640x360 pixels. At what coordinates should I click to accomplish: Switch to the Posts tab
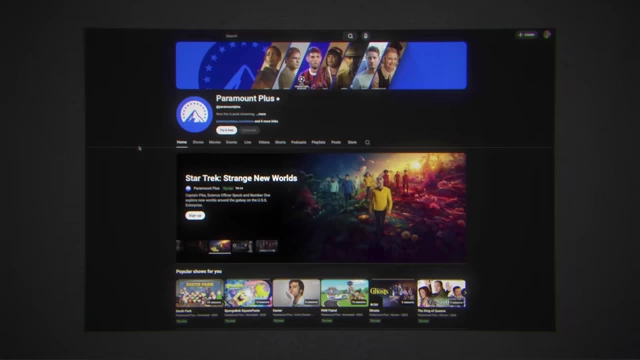[336, 142]
